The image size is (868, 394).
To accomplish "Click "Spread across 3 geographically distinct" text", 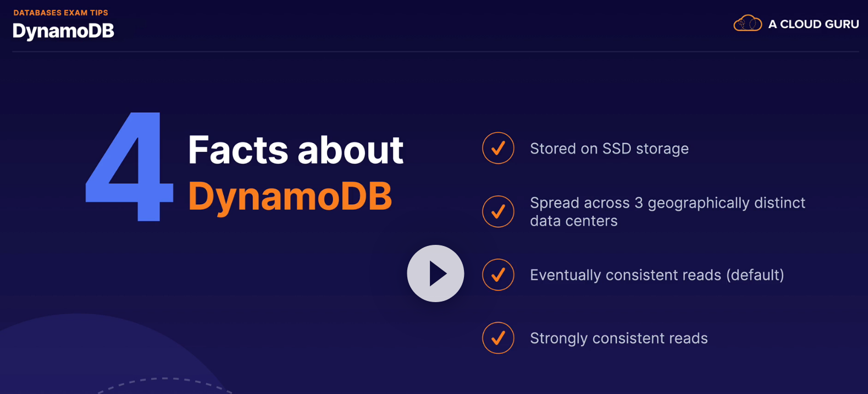I will click(667, 203).
